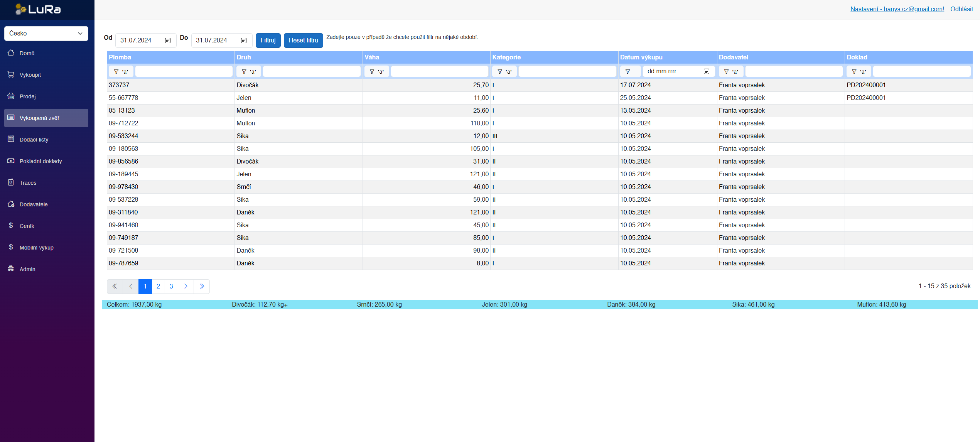Click the Mobilní výkup dollar icon
Viewport: 980px width, 442px height.
pos(11,247)
